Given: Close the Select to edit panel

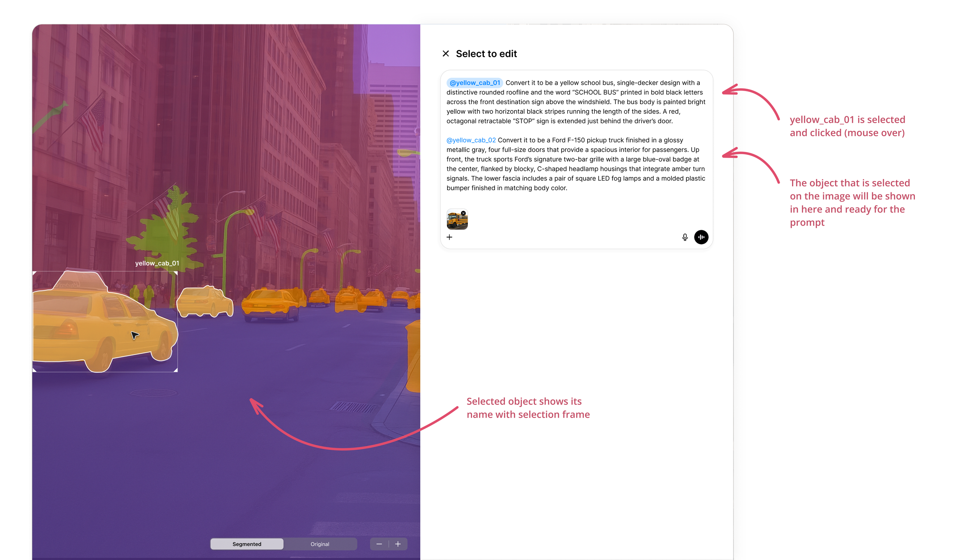Looking at the screenshot, I should (446, 54).
